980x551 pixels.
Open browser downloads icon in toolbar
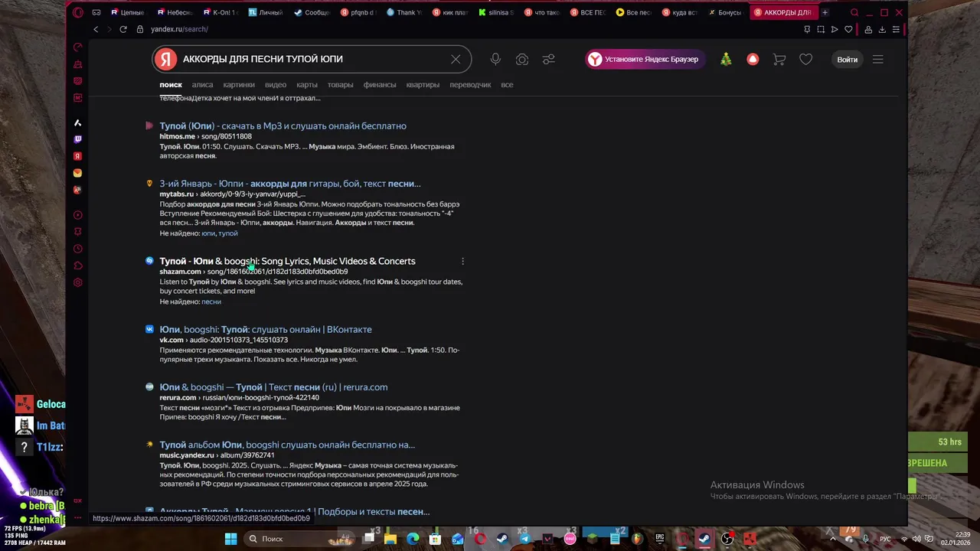pos(882,29)
